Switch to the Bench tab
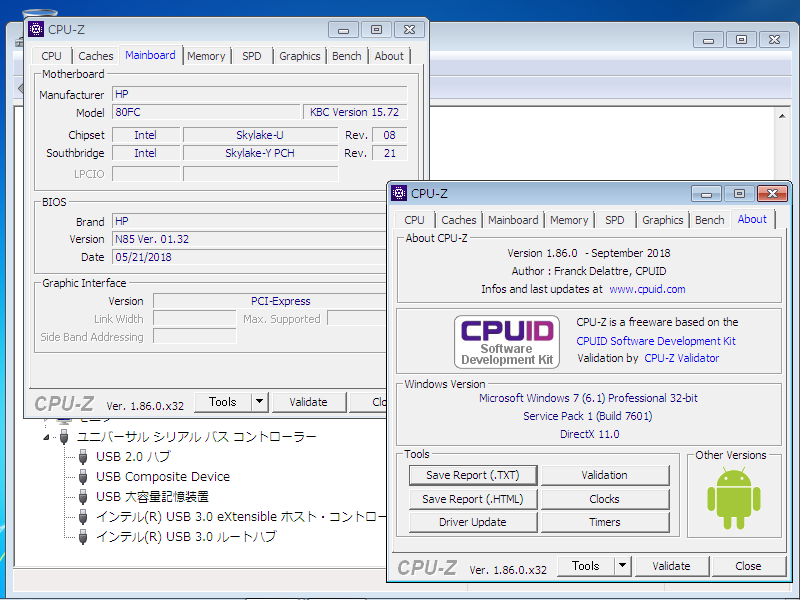This screenshot has height=600, width=800. (x=710, y=219)
